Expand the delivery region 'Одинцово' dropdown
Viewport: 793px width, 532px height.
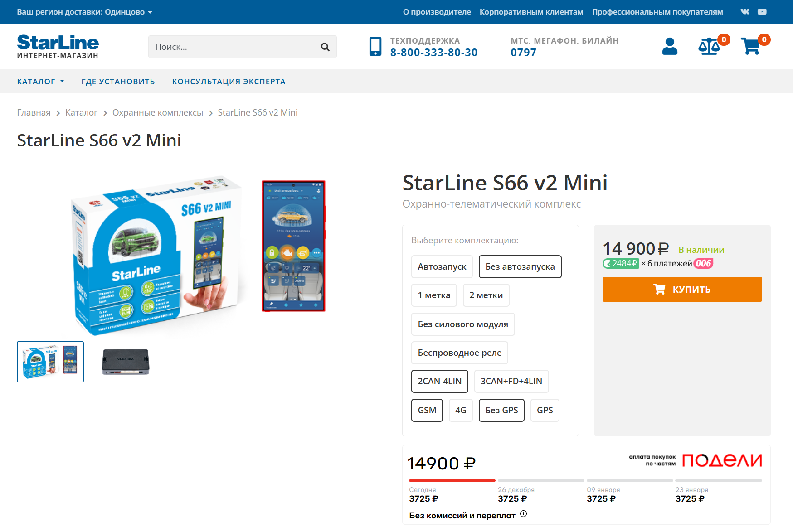129,12
